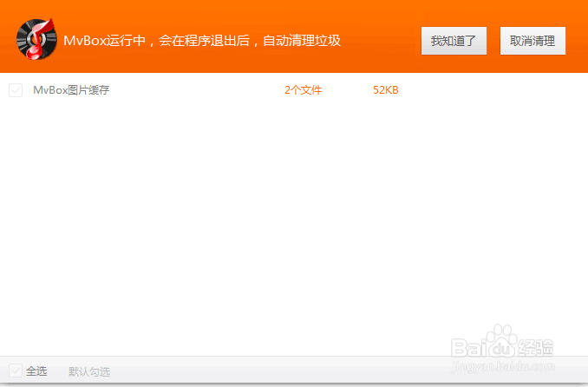Image resolution: width=588 pixels, height=387 pixels.
Task: Select the MvBox图片缓存 row label
Action: (71, 90)
